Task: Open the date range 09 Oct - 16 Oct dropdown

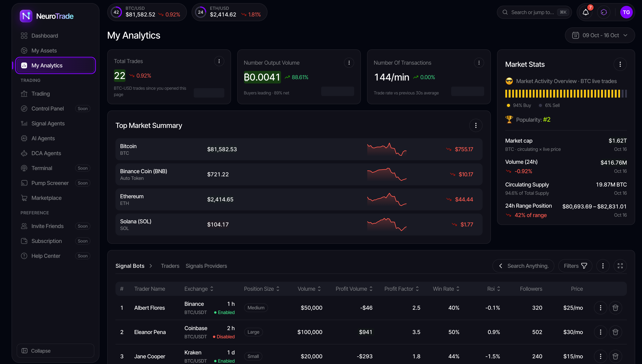Action: [x=600, y=35]
